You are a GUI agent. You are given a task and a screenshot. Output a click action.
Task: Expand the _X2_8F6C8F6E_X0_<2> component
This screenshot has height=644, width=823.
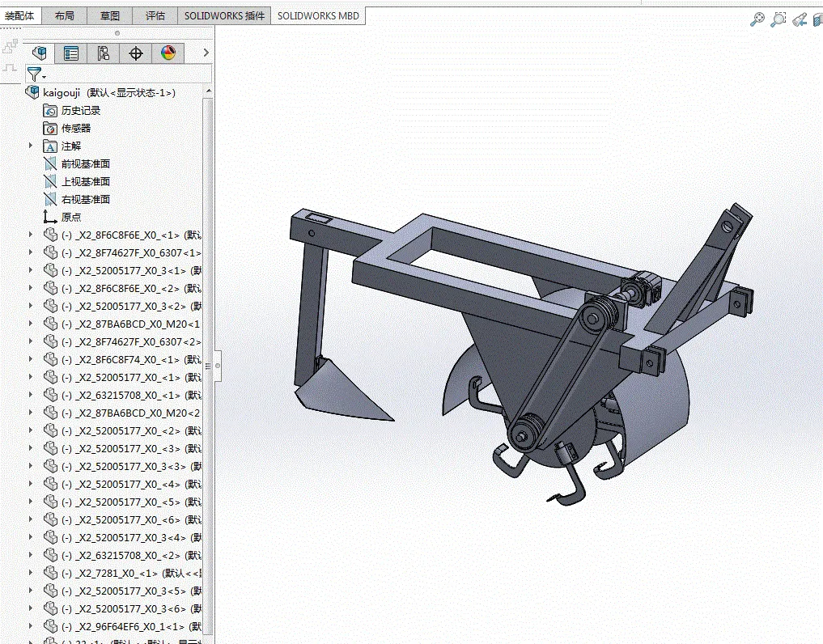click(x=31, y=288)
